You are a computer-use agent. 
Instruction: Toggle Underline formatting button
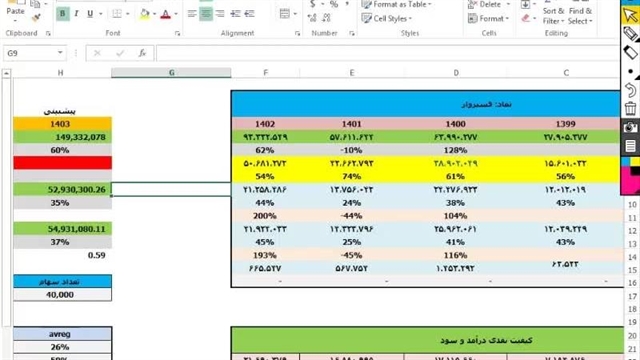click(x=90, y=14)
